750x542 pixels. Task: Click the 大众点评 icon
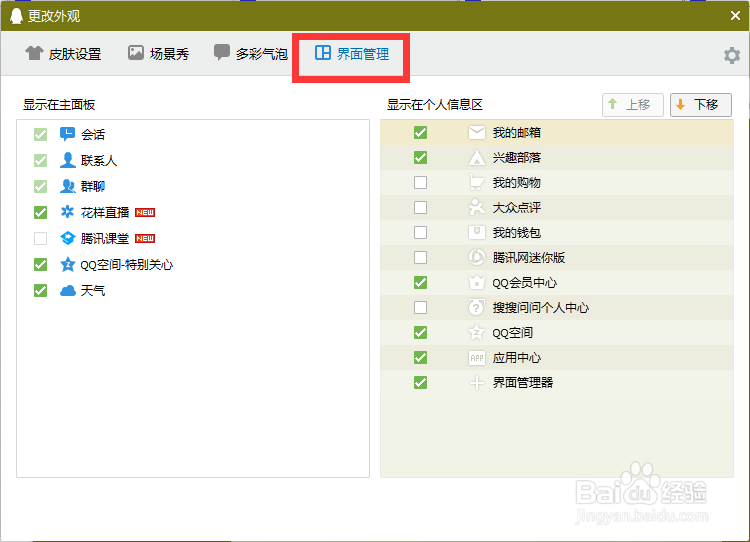point(476,207)
